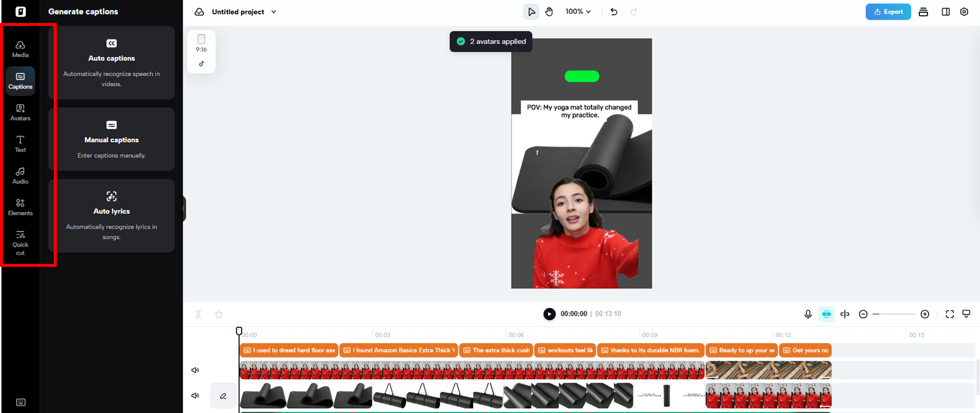Choose the Manual captions option
Viewport: 980px width, 413px height.
pos(112,139)
